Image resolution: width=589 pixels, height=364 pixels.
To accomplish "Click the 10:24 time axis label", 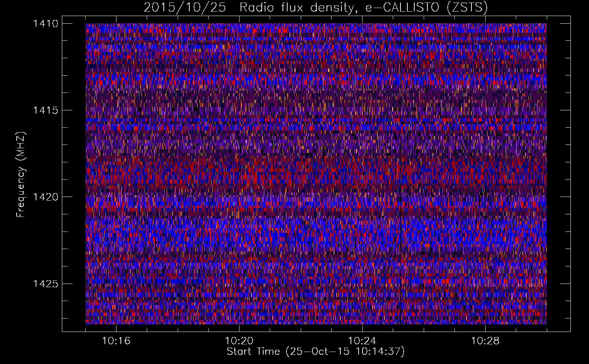I will [362, 341].
